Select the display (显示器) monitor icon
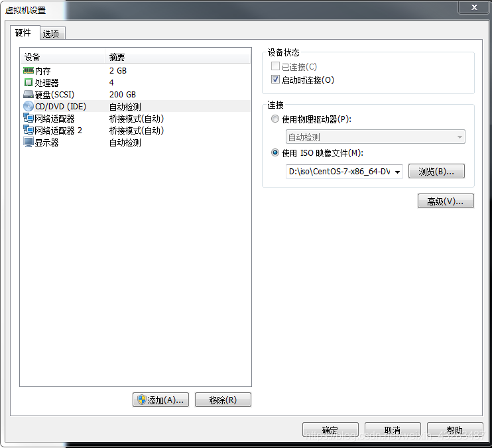492x448 pixels. [29, 142]
